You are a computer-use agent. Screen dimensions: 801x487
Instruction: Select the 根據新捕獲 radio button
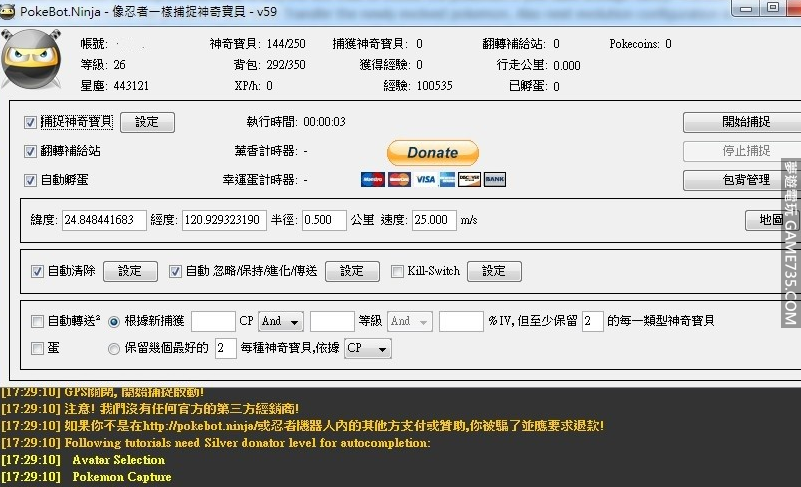point(114,321)
